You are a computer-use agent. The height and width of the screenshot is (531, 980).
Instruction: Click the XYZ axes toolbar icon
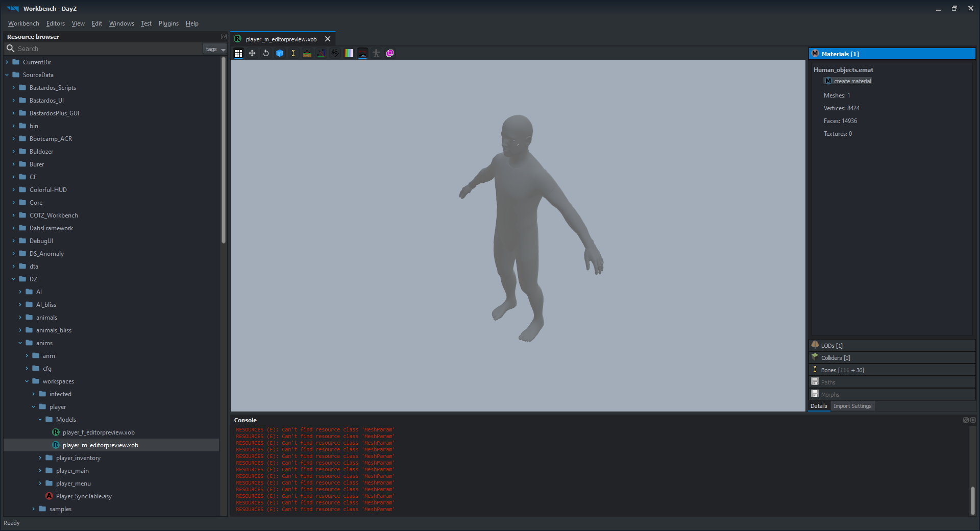click(x=321, y=53)
